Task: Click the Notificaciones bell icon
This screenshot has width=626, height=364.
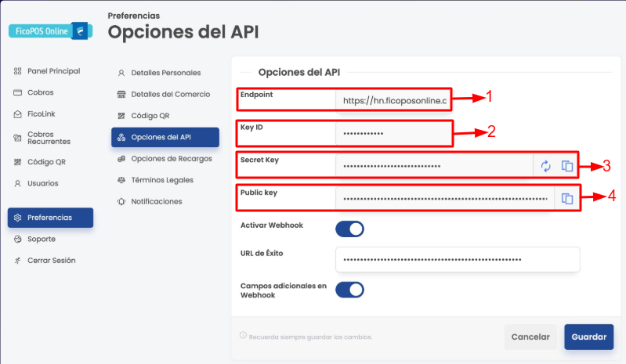Action: pyautogui.click(x=121, y=202)
